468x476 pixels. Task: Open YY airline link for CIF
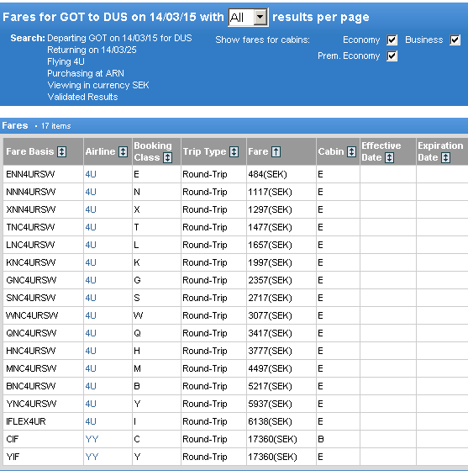pyautogui.click(x=92, y=439)
